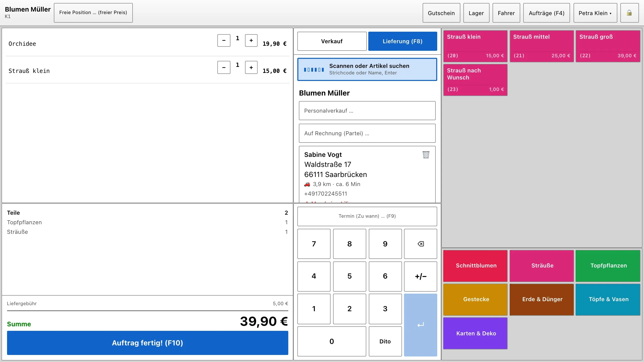Click the enter key on numpad
The width and height of the screenshot is (644, 362).
click(421, 325)
